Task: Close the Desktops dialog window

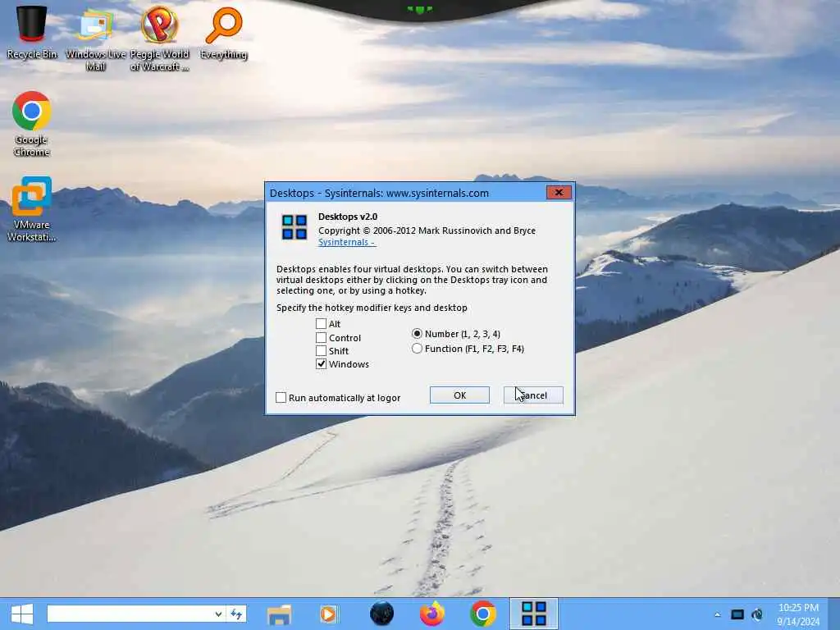Action: pos(559,192)
